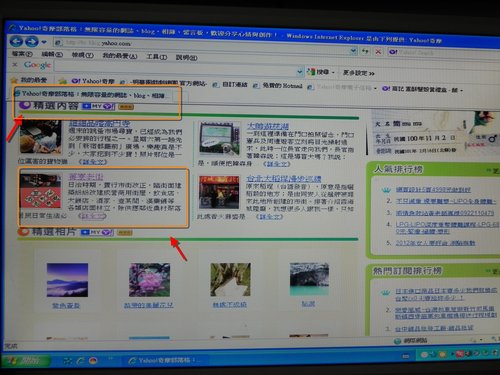This screenshot has width=500, height=375.
Task: Click the orange RSS badge beside 精選相片
Action: tap(125, 232)
